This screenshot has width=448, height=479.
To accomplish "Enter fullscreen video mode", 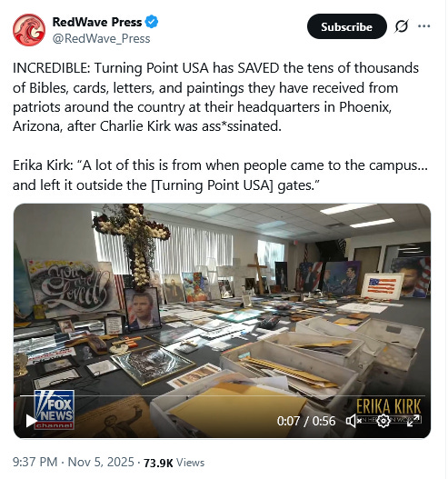I will 413,421.
